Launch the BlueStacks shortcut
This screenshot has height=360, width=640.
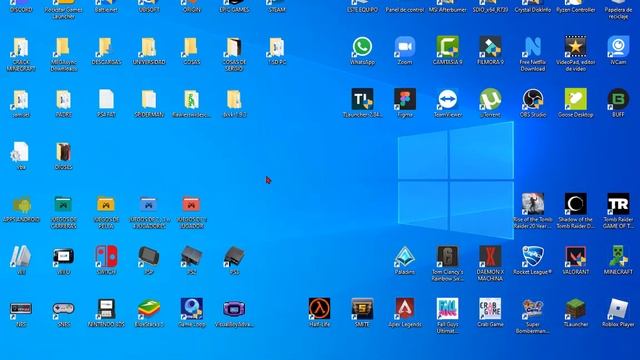tap(149, 309)
